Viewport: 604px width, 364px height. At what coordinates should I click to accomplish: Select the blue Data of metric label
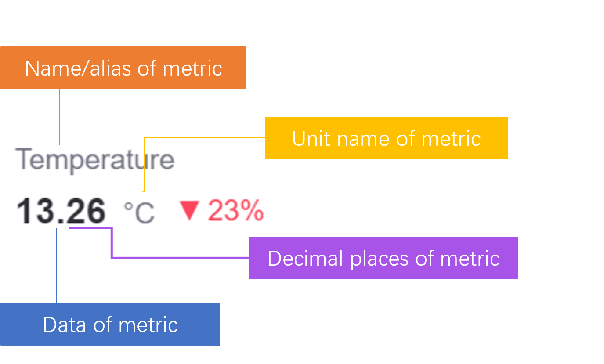(x=110, y=324)
